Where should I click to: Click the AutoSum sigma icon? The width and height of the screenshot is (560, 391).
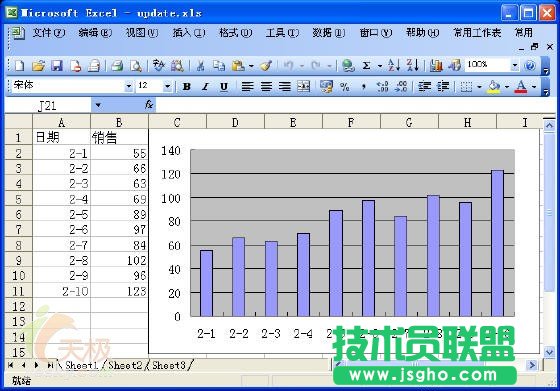tap(366, 66)
